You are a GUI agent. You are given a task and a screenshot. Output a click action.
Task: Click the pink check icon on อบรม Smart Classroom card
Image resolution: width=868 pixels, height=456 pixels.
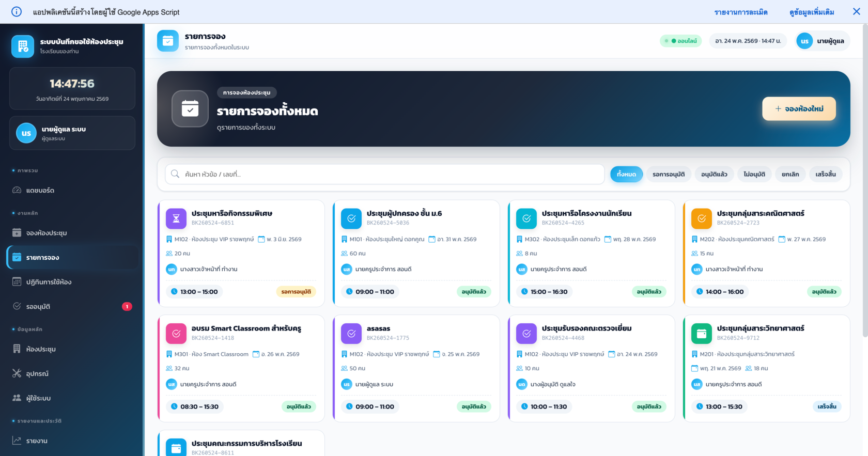(176, 334)
